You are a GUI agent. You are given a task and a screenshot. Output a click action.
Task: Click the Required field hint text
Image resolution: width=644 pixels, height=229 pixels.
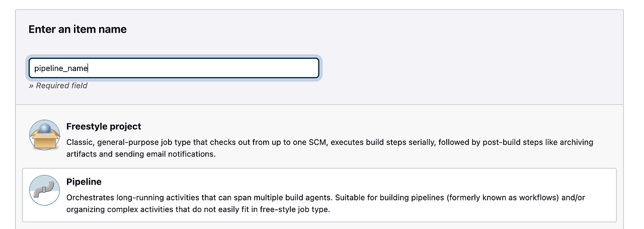pyautogui.click(x=58, y=86)
